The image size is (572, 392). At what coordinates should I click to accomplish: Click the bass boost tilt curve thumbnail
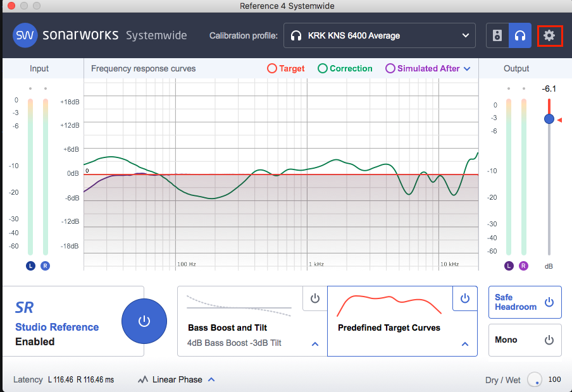239,305
